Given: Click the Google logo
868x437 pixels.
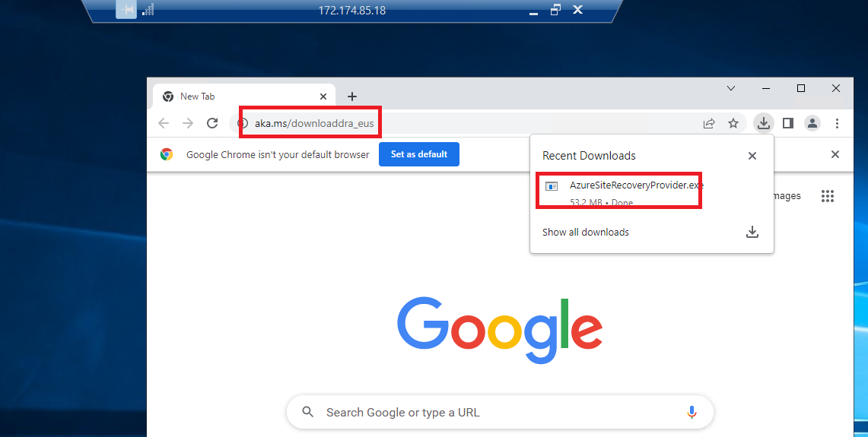Looking at the screenshot, I should (x=499, y=331).
